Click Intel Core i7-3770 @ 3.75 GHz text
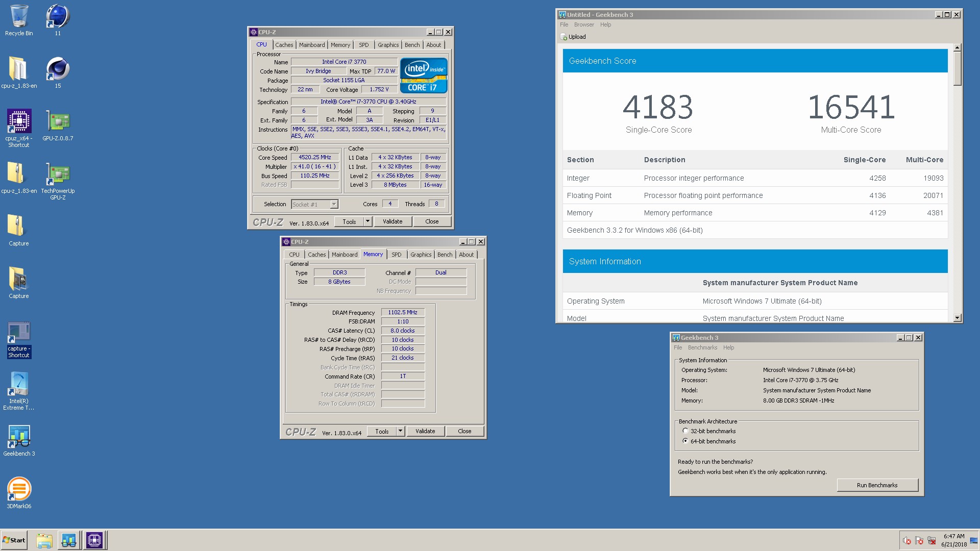 pyautogui.click(x=801, y=380)
